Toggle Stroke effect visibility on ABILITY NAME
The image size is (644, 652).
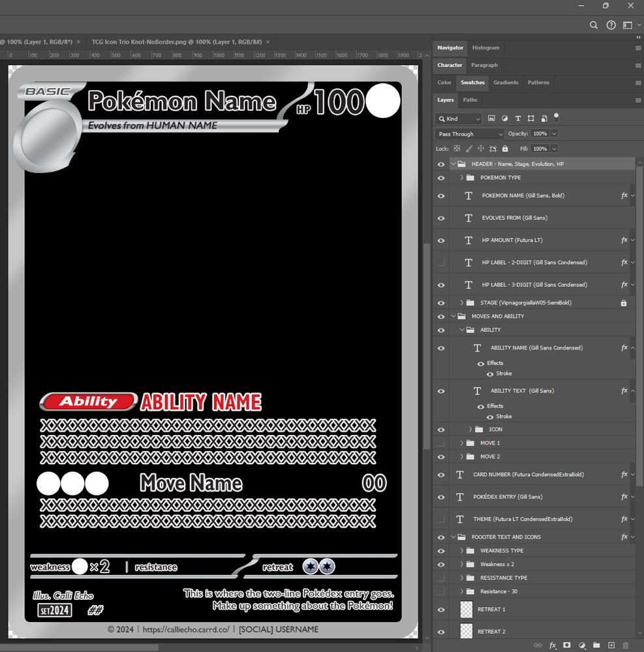click(x=490, y=374)
